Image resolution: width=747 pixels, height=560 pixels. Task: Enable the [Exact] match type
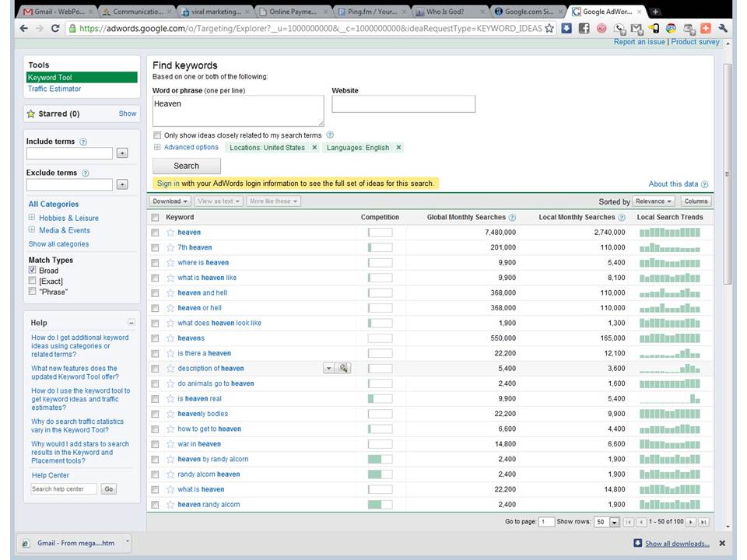(x=32, y=281)
